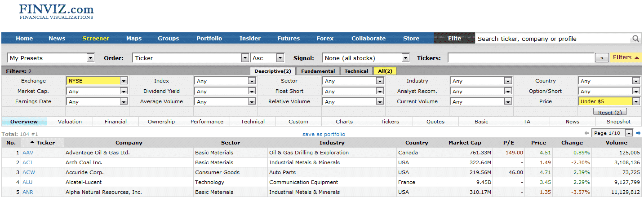Viewport: 644px width, 197px height.
Task: Collapse the Filters panel toggle
Action: tap(626, 57)
